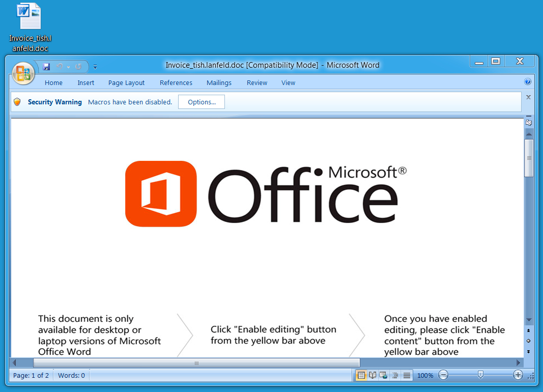The image size is (543, 392).
Task: Click the 'Words: 0' status indicator
Action: [x=71, y=375]
